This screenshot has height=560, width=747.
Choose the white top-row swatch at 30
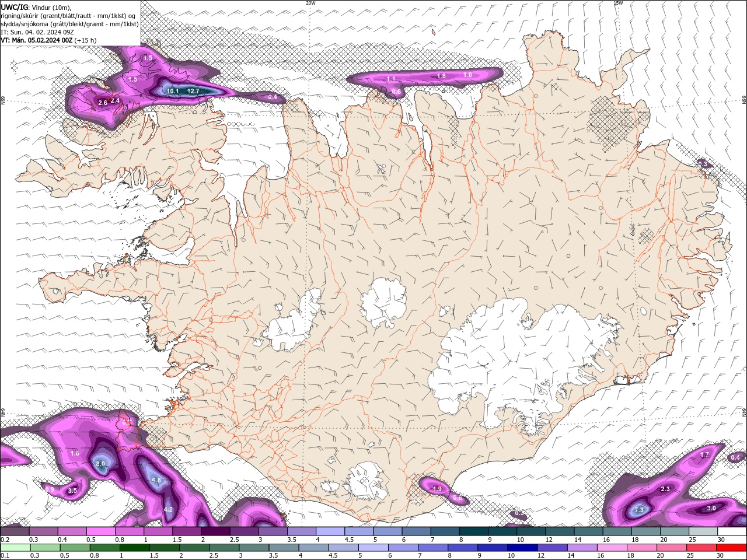click(732, 531)
